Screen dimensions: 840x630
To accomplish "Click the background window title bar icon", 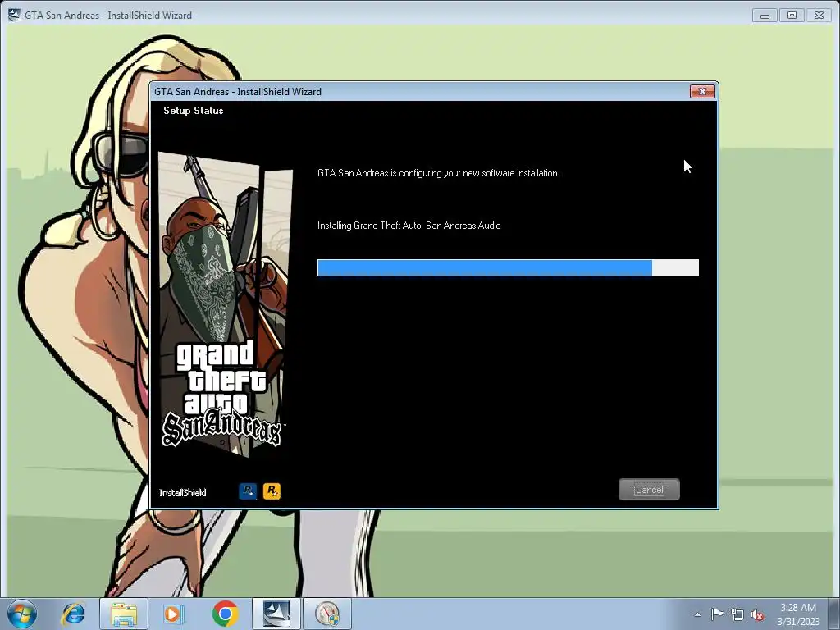I will pos(15,15).
